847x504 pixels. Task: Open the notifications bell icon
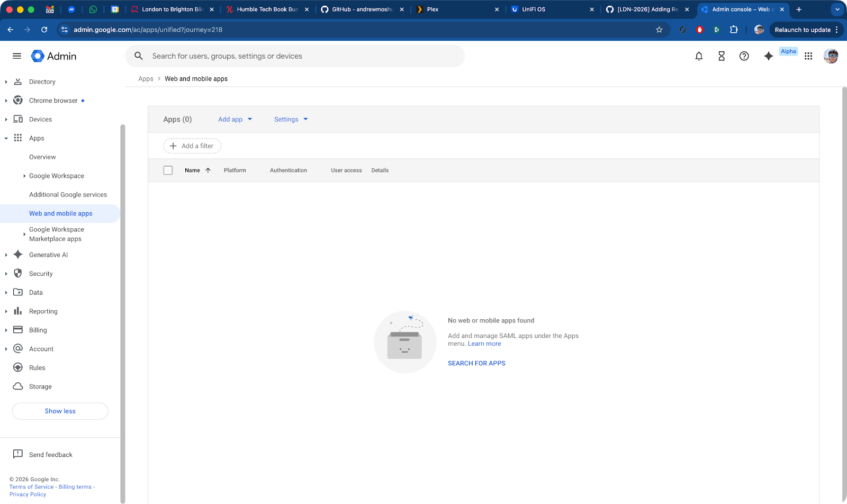tap(699, 56)
